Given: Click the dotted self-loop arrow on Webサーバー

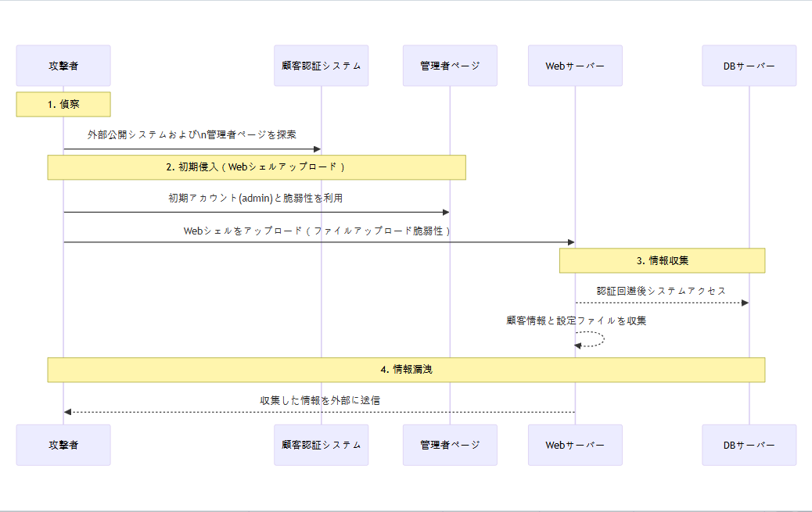Looking at the screenshot, I should pyautogui.click(x=590, y=339).
